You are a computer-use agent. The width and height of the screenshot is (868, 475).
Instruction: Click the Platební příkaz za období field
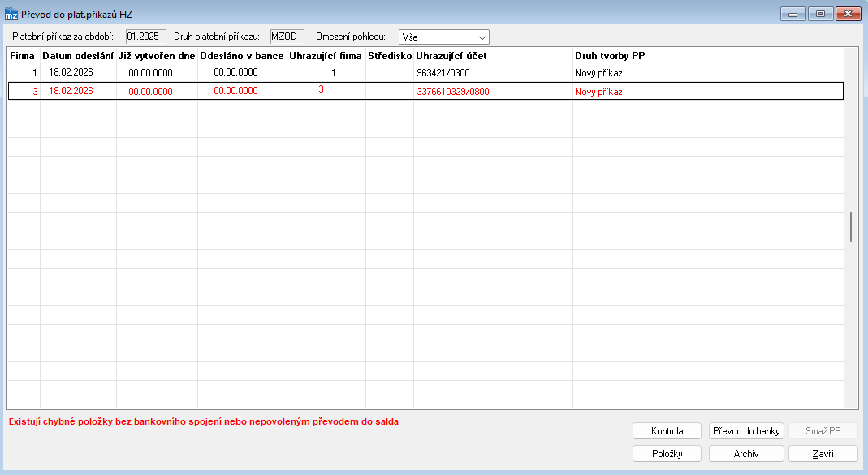(145, 37)
